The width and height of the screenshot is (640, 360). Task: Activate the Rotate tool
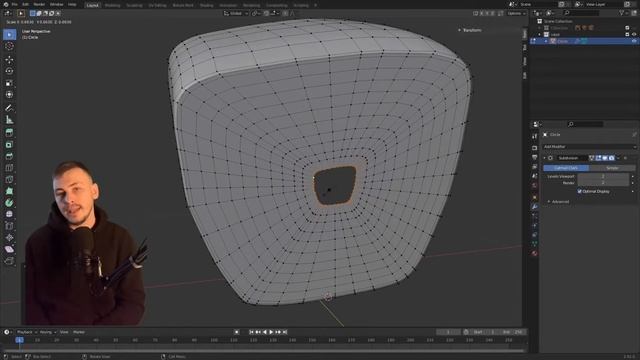point(9,71)
